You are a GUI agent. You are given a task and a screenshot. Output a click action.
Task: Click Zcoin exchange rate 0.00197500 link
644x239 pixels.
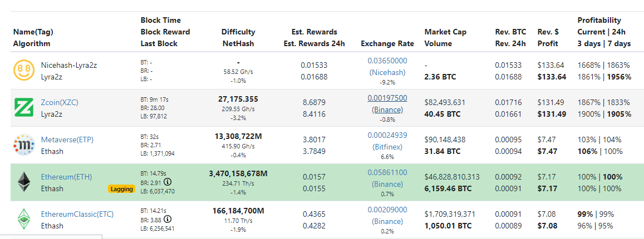387,98
